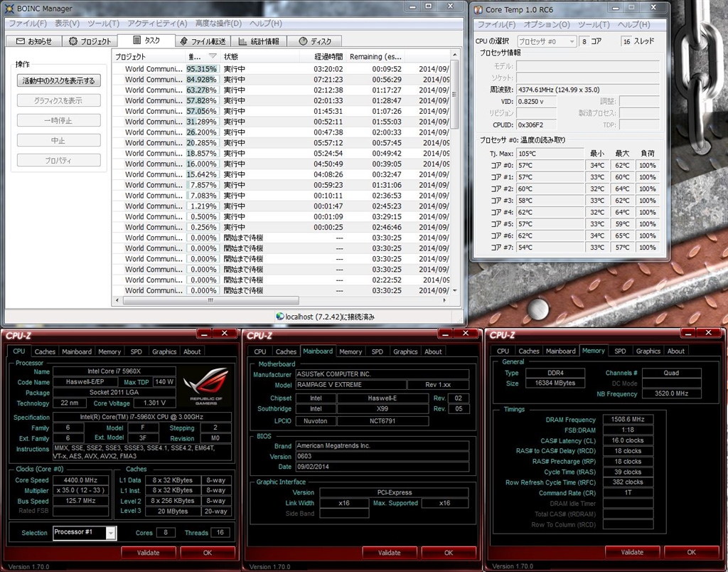Viewport: 728px width, 572px height.
Task: Click horizontal scrollbar left arrow in task list
Action: [x=117, y=301]
